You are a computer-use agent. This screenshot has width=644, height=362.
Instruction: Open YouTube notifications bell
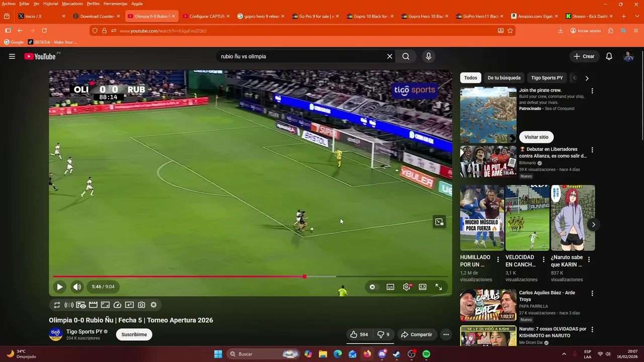(609, 56)
